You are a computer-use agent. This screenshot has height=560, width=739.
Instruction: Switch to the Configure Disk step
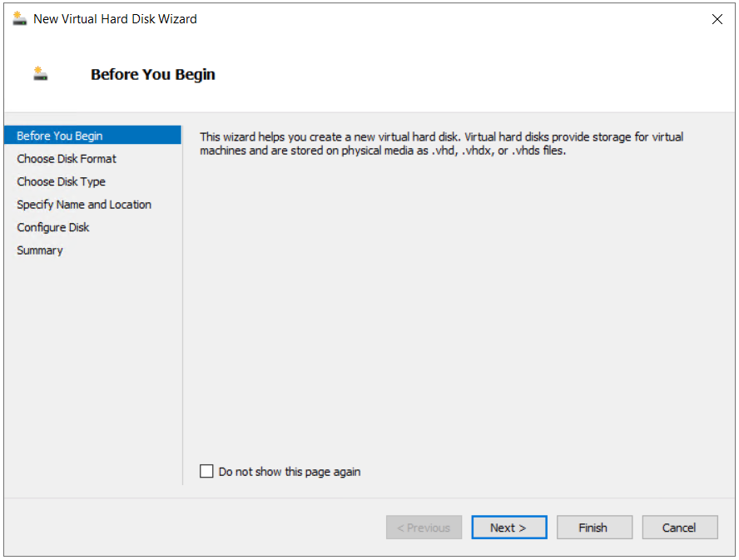(53, 227)
